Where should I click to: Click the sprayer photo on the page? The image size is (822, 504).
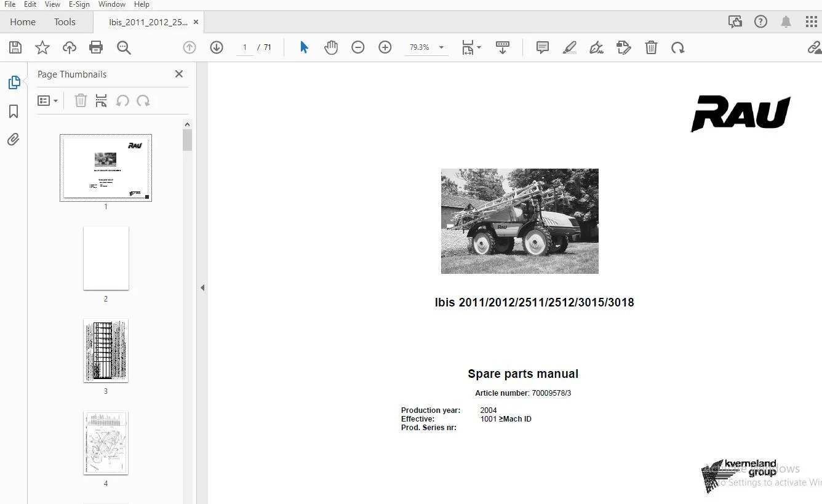pyautogui.click(x=520, y=221)
